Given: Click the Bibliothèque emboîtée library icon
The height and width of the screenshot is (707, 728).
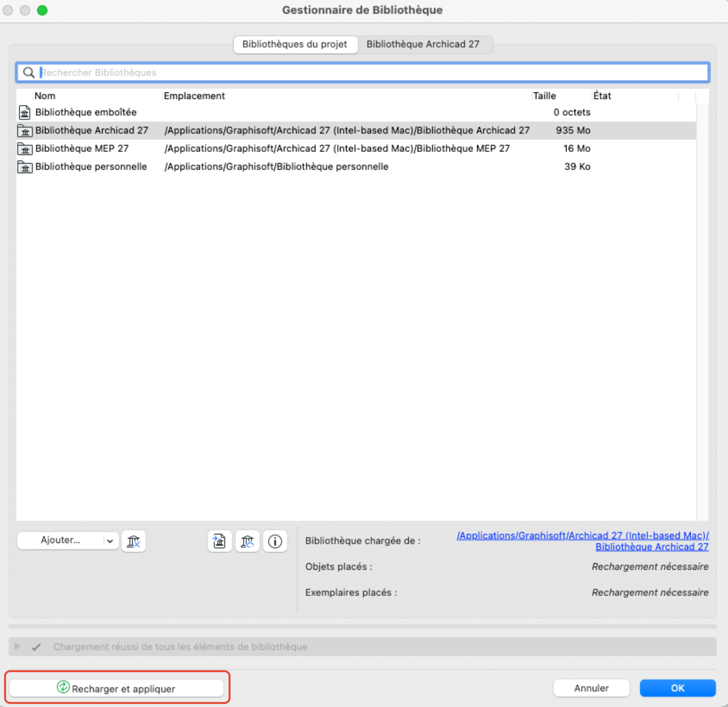Looking at the screenshot, I should coord(25,112).
